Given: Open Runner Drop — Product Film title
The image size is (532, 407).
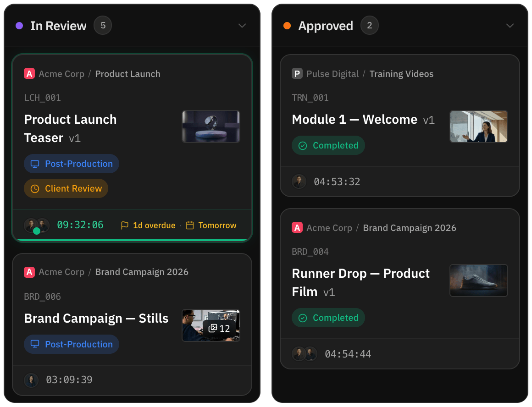Looking at the screenshot, I should pos(360,282).
